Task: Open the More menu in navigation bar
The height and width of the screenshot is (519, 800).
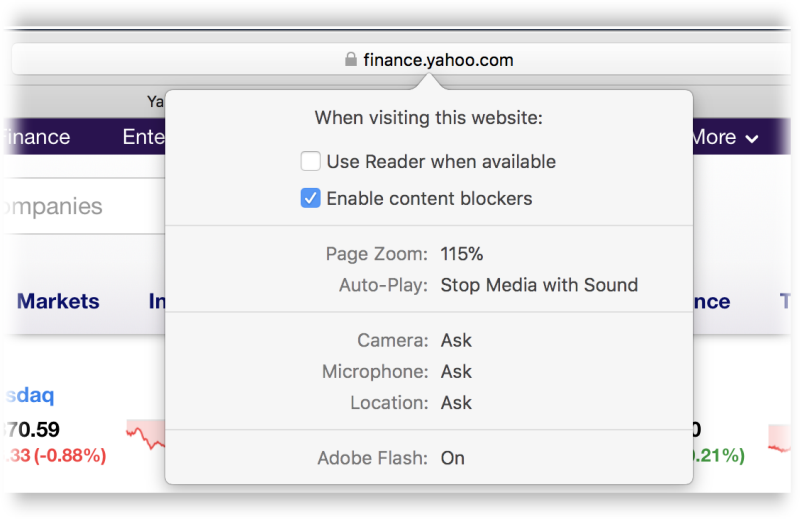Action: 724,137
